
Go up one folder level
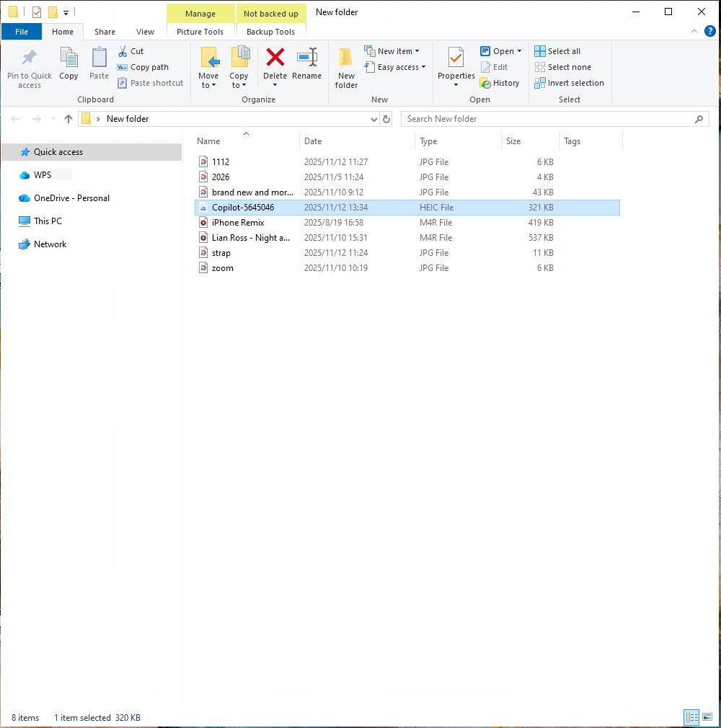68,119
